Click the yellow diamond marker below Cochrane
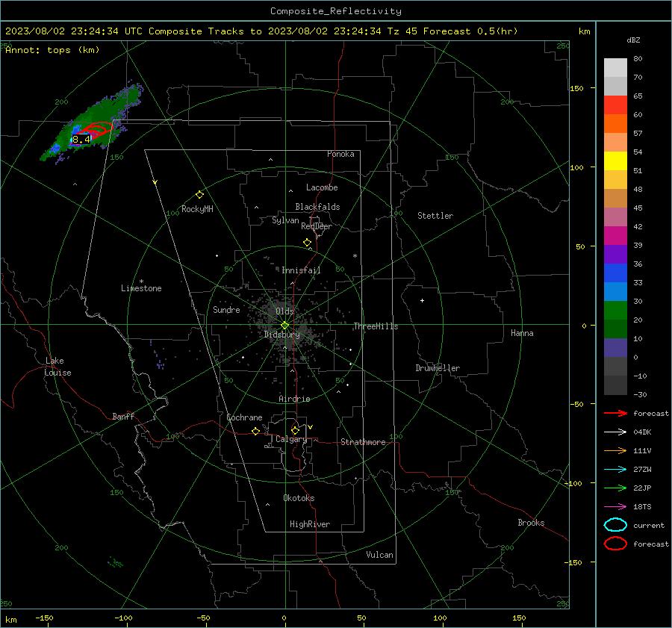 tap(256, 432)
